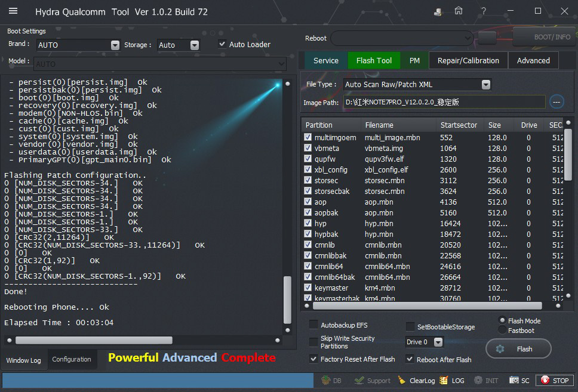Click the home icon in title bar
578x392 pixels.
(x=458, y=11)
